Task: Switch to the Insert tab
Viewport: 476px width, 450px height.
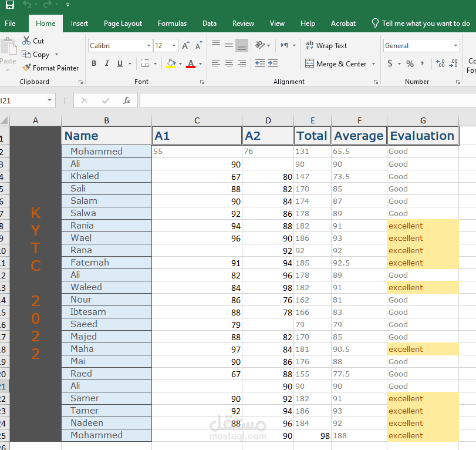Action: pos(79,23)
